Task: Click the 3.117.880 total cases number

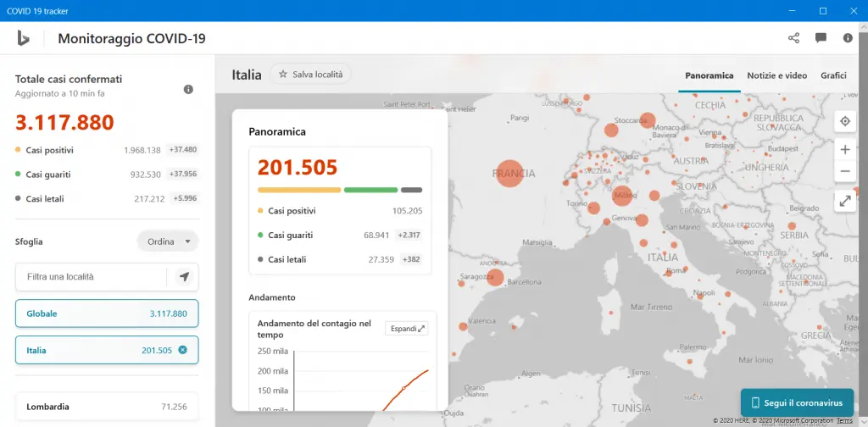Action: tap(64, 122)
